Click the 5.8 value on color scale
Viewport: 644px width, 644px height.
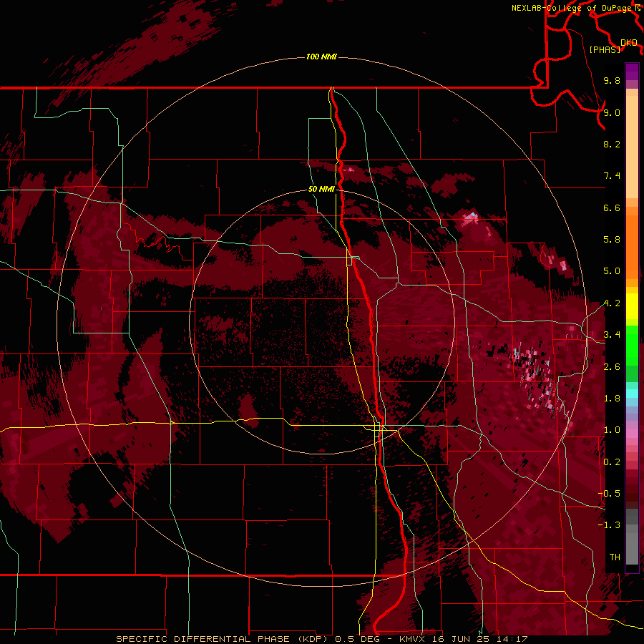click(612, 240)
